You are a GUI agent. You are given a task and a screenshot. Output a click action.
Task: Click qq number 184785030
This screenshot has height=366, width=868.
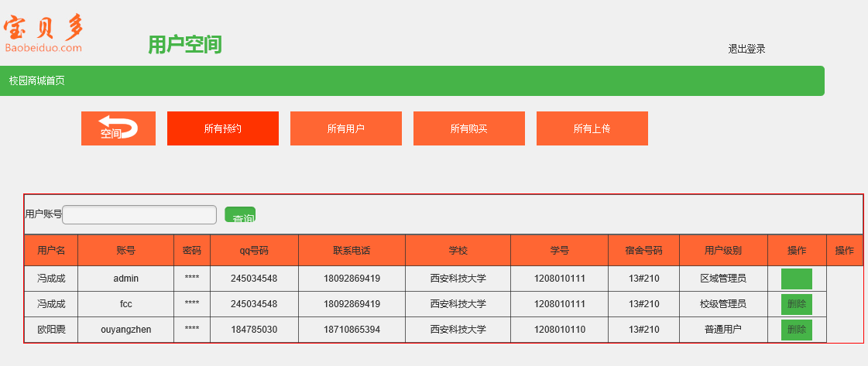pyautogui.click(x=254, y=330)
